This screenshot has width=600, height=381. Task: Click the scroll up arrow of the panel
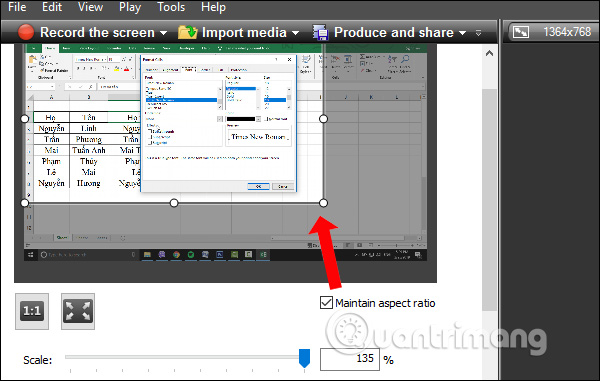[489, 54]
